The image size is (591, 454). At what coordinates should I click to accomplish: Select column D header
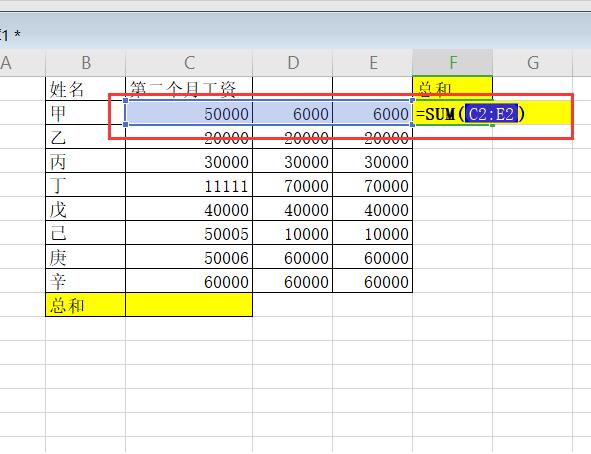292,63
